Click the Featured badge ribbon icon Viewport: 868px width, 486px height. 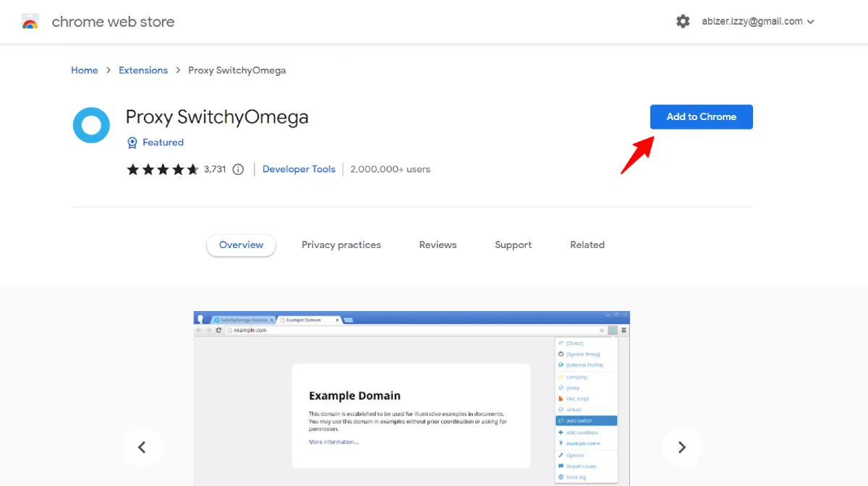point(132,142)
